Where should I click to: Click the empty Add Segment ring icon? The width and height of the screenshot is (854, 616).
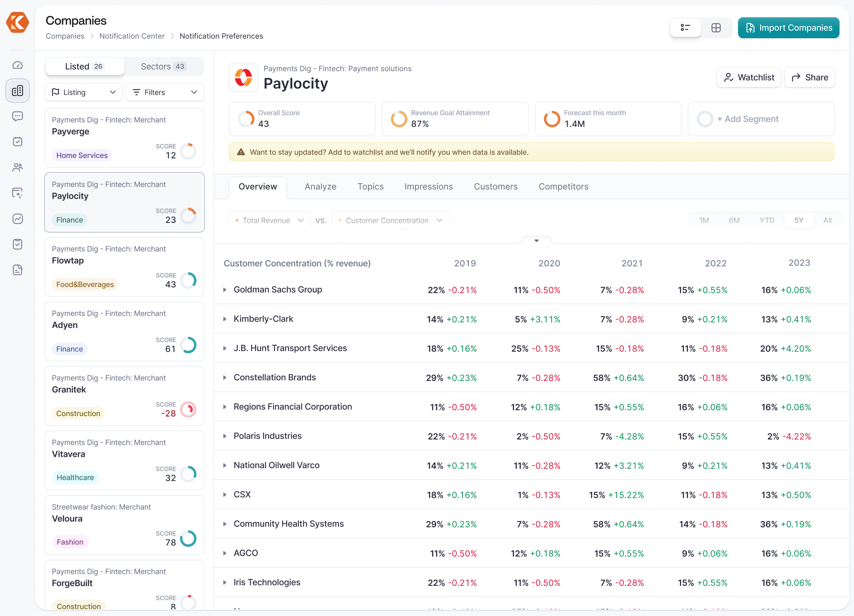click(x=705, y=119)
